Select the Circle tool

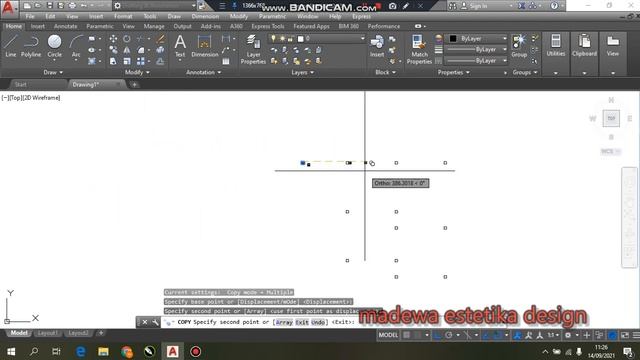(54, 46)
